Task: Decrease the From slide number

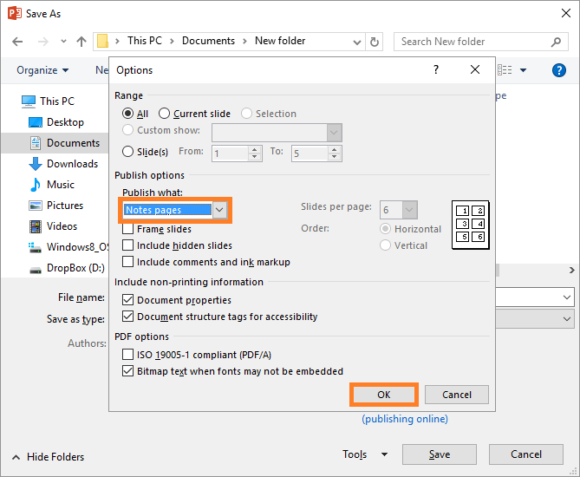Action: point(254,157)
